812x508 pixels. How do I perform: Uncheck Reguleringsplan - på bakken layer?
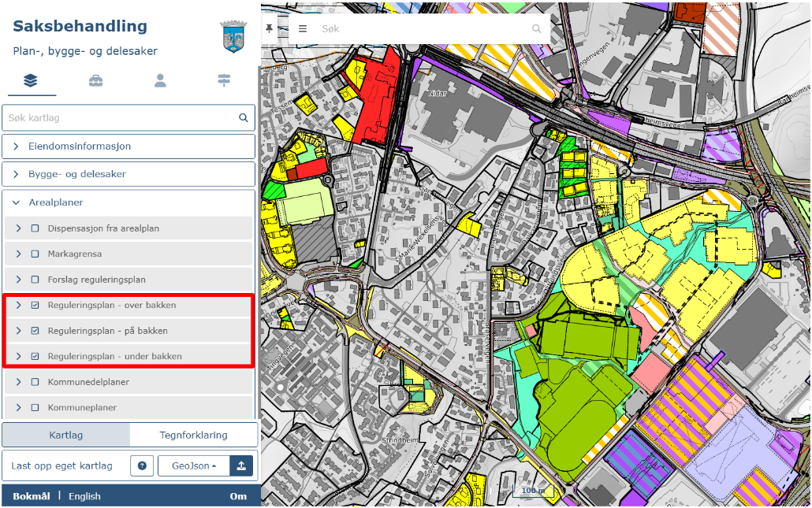point(35,331)
